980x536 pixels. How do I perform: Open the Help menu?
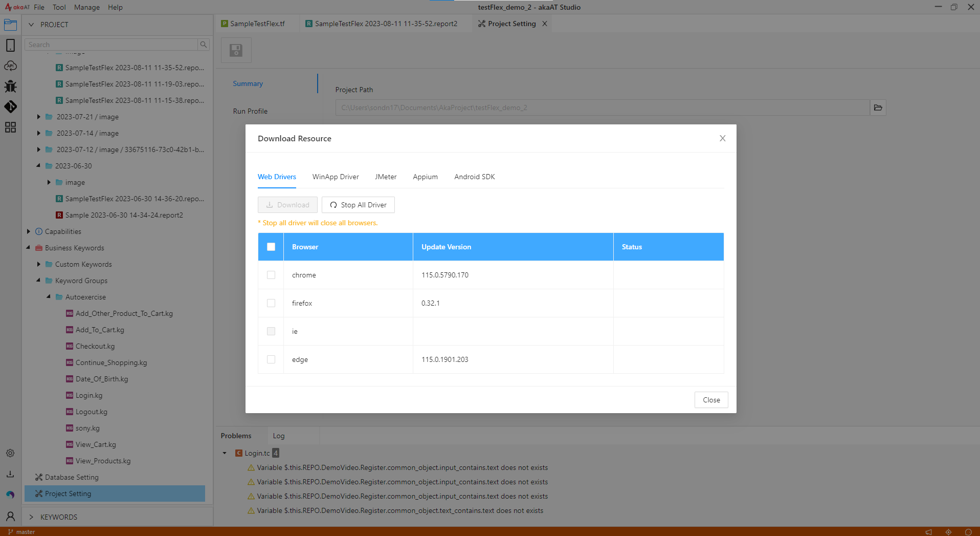(x=115, y=7)
